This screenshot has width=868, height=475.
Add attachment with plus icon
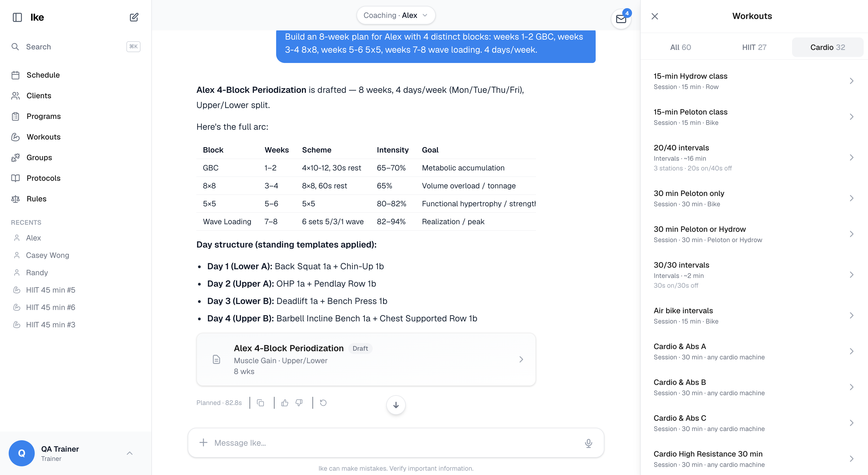tap(203, 443)
